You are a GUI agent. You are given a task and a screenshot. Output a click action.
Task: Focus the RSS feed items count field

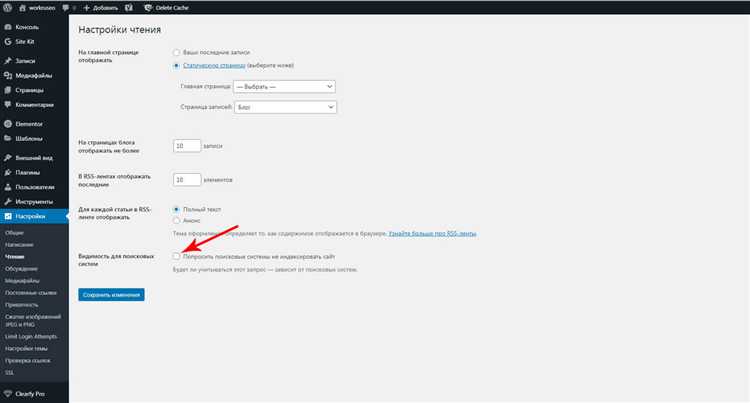(187, 180)
